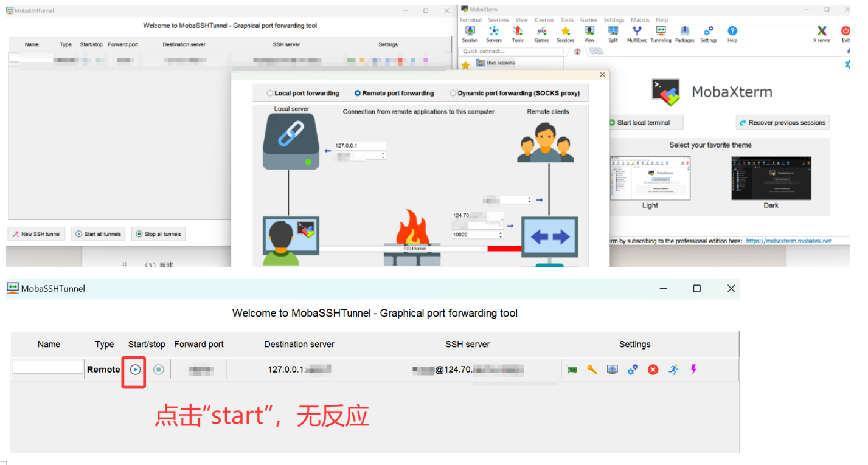Open the Settings menu in the menu bar
The image size is (868, 465).
614,20
